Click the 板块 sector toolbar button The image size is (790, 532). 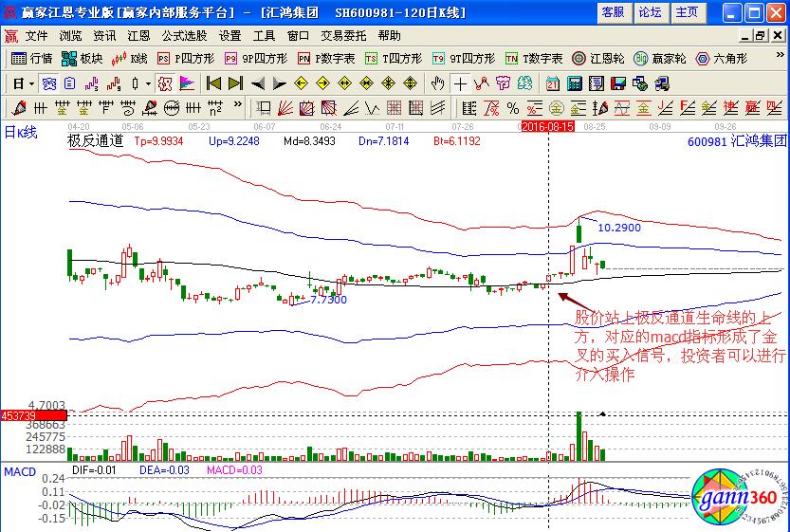coord(82,58)
